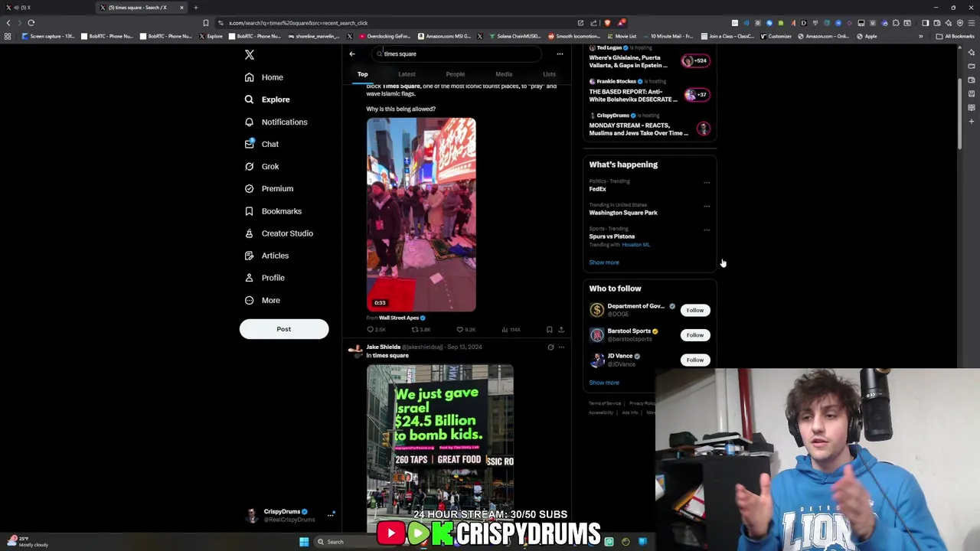Screen dimensions: 980x551
Task: Open the FedEx trending topic
Action: [597, 189]
